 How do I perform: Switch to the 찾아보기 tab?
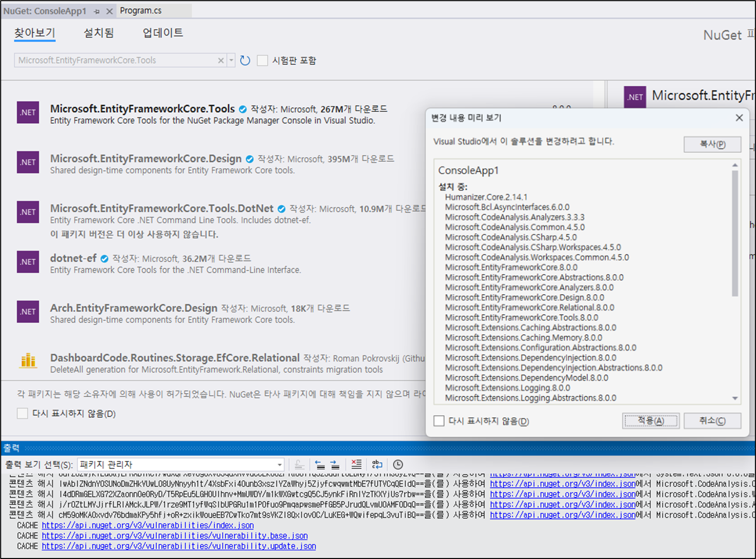click(35, 33)
